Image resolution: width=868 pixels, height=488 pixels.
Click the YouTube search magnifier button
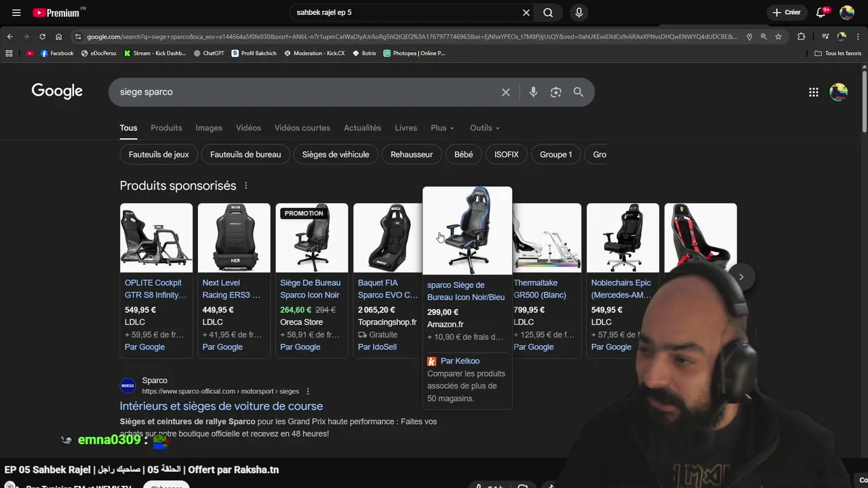tap(548, 12)
